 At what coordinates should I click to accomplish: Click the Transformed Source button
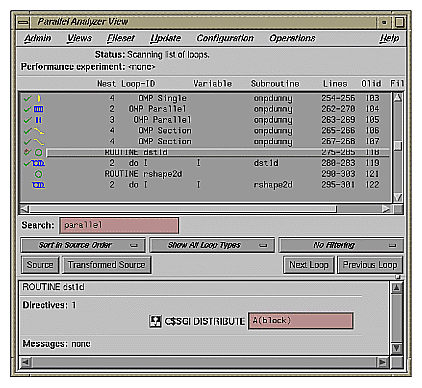tap(106, 265)
